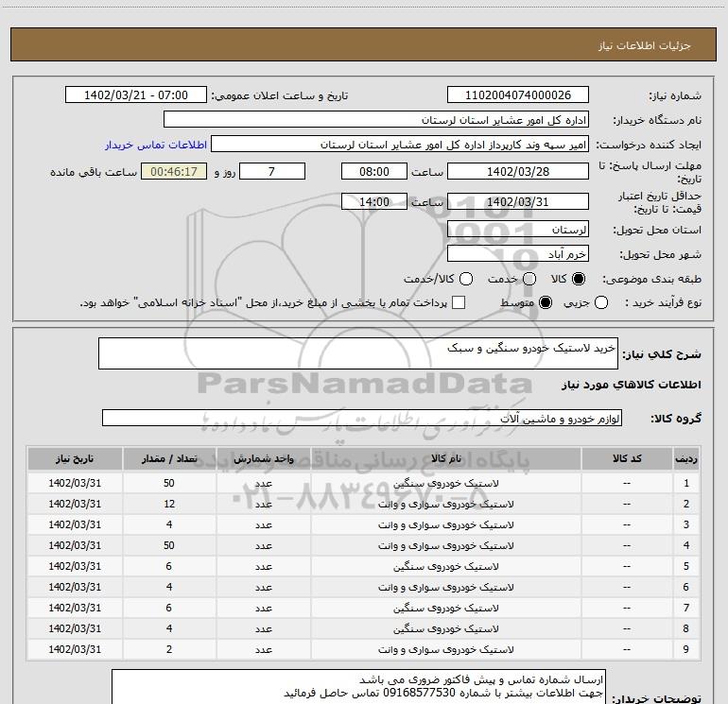Click the buyer organization name field
The width and height of the screenshot is (728, 704).
coord(376,120)
